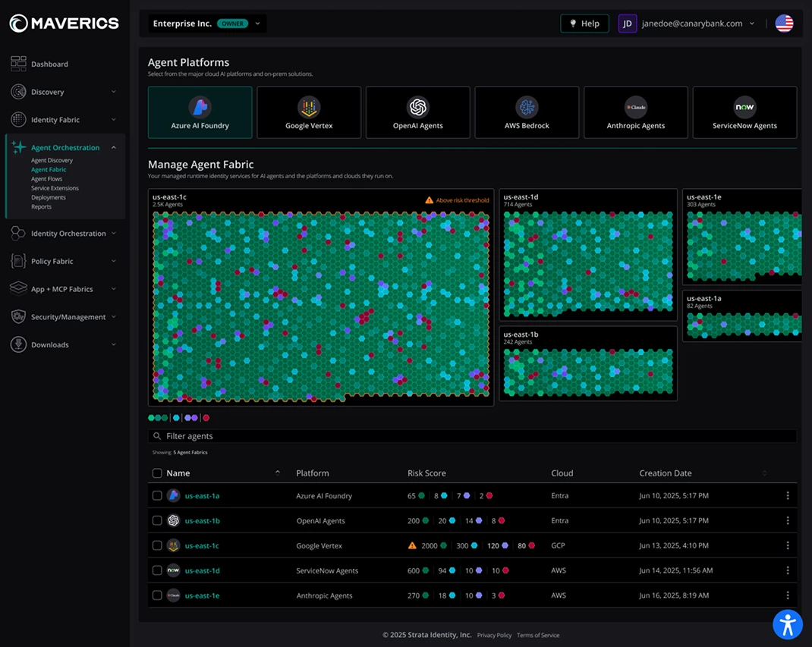Screen dimensions: 812x647
Task: Toggle the select-all checkbox beside Name
Action: point(157,473)
